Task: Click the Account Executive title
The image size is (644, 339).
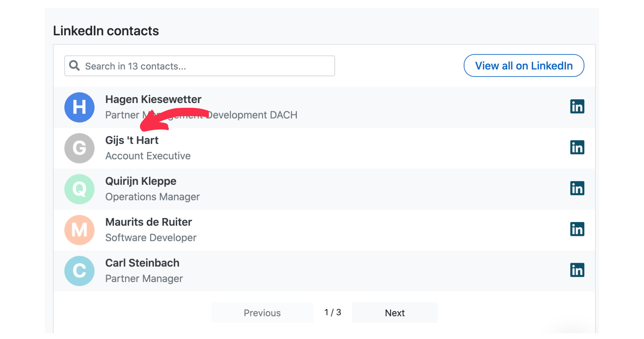Action: pos(148,156)
